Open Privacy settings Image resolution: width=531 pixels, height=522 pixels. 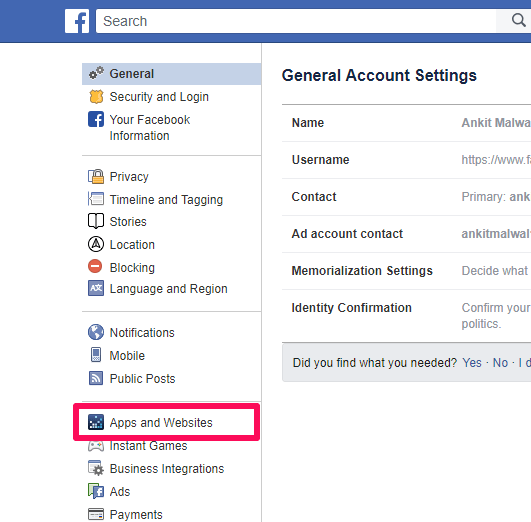(x=129, y=177)
